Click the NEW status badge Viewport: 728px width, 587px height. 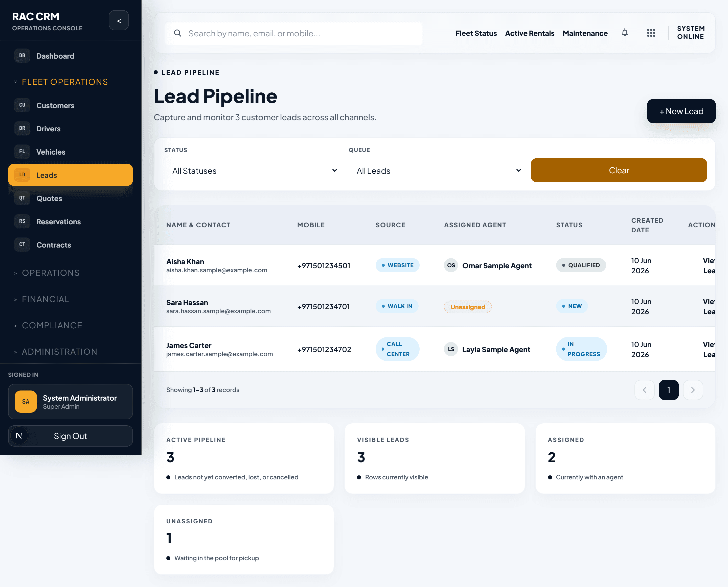[572, 306]
